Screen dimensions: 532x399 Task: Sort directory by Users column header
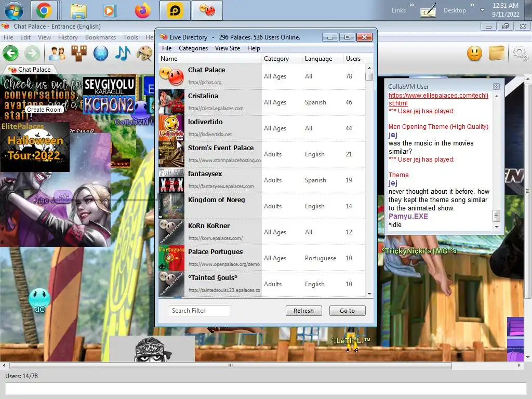click(353, 59)
